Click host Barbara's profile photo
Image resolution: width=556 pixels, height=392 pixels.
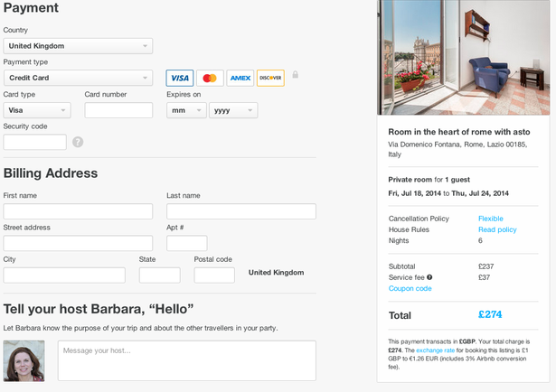click(x=24, y=360)
